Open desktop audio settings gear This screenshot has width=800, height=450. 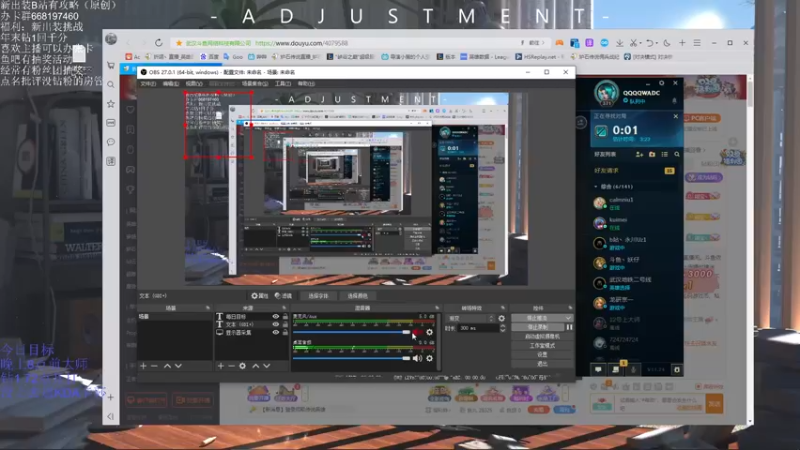pyautogui.click(x=430, y=358)
